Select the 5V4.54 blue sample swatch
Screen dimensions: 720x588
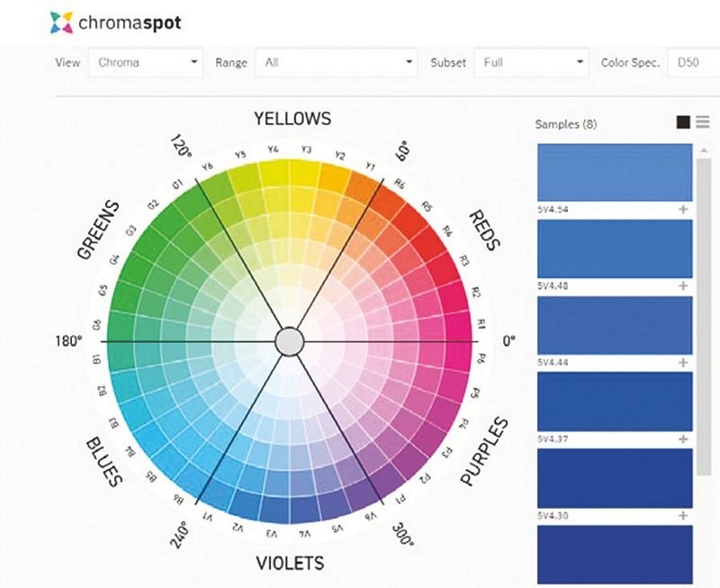click(x=614, y=172)
